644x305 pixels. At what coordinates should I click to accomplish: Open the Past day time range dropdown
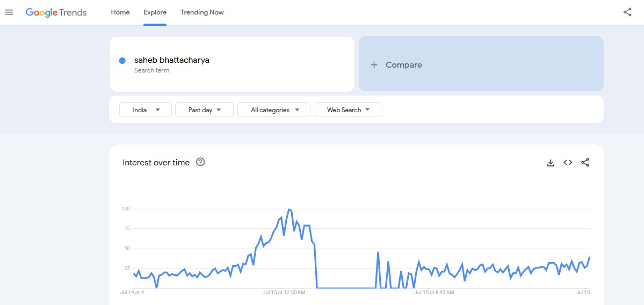coord(204,110)
